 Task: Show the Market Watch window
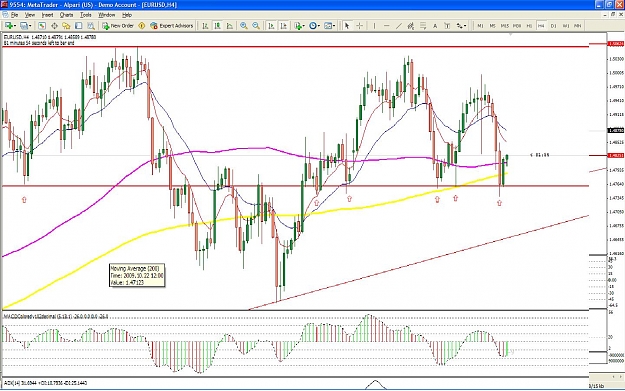tap(42, 26)
